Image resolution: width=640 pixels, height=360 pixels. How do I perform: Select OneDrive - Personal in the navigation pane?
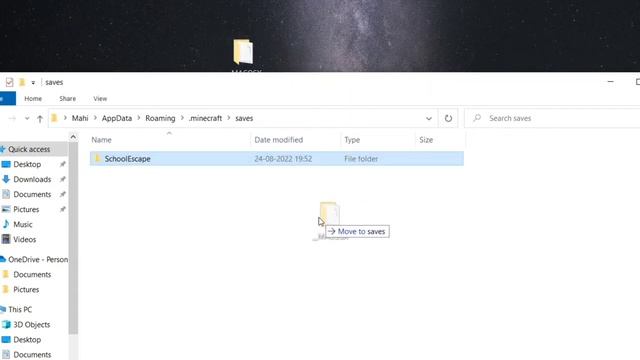pos(38,260)
